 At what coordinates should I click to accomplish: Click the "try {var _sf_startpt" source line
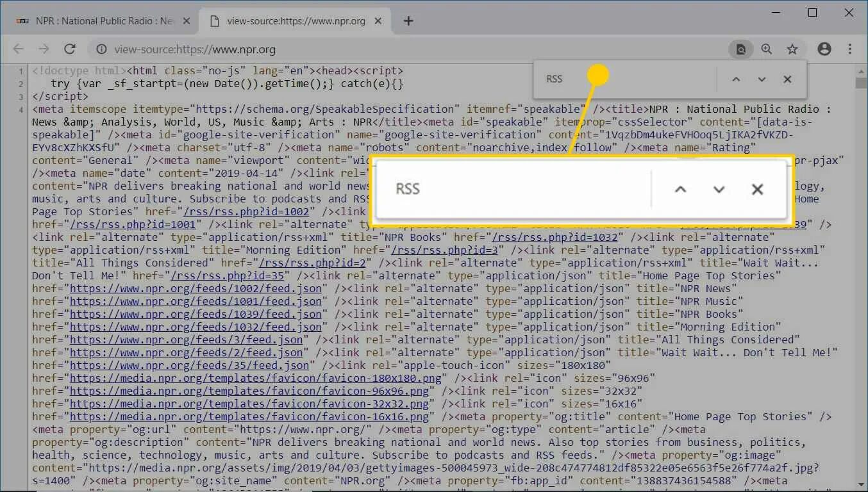pyautogui.click(x=227, y=83)
